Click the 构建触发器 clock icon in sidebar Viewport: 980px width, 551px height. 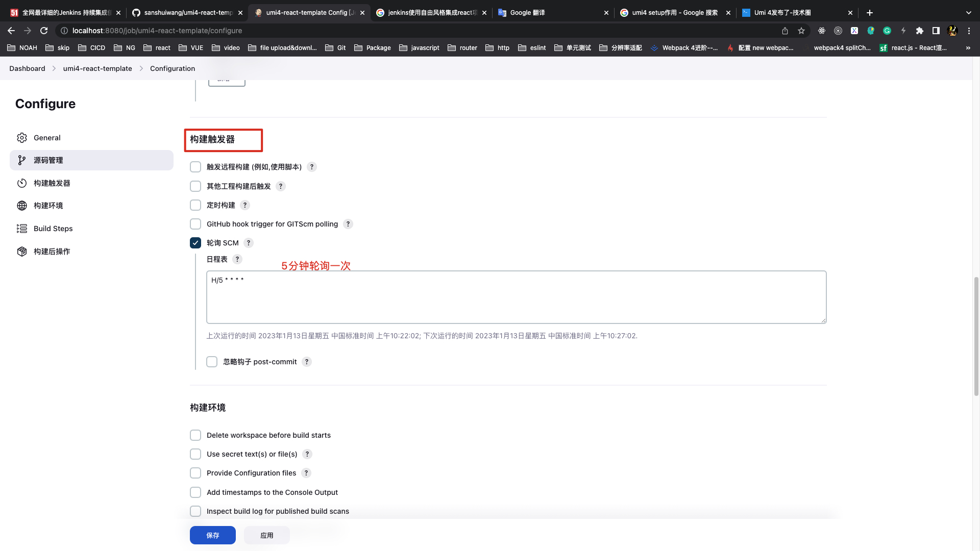click(22, 183)
